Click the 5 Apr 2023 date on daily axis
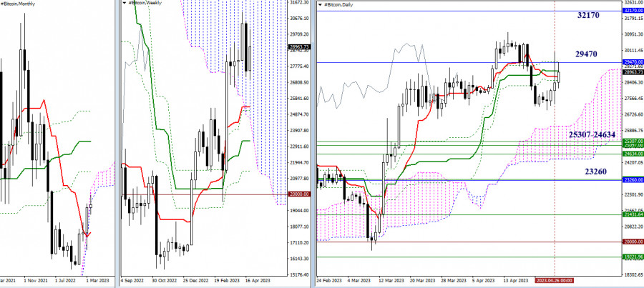The height and width of the screenshot is (288, 644). coord(485,281)
